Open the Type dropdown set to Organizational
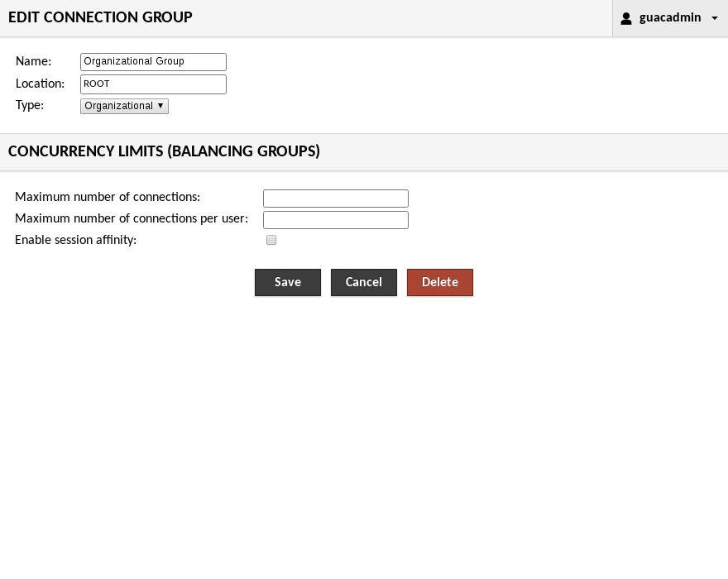Screen dimensions: 728x579 (x=124, y=106)
